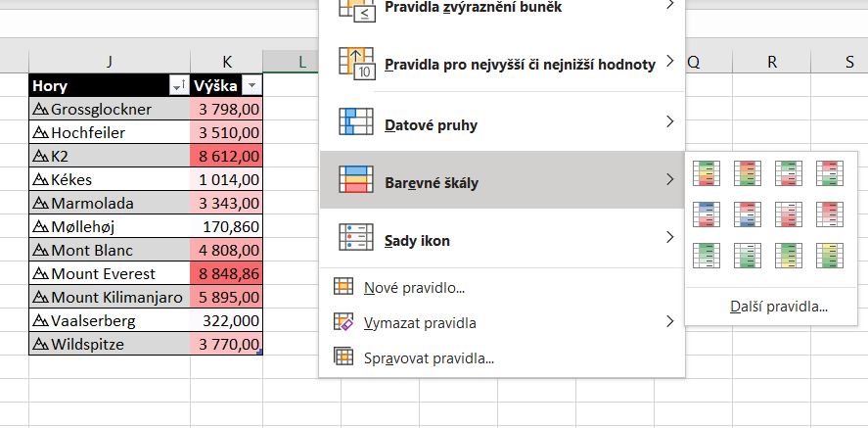868x428 pixels.
Task: Pick the Red-White-Blue color scale
Action: [x=746, y=214]
